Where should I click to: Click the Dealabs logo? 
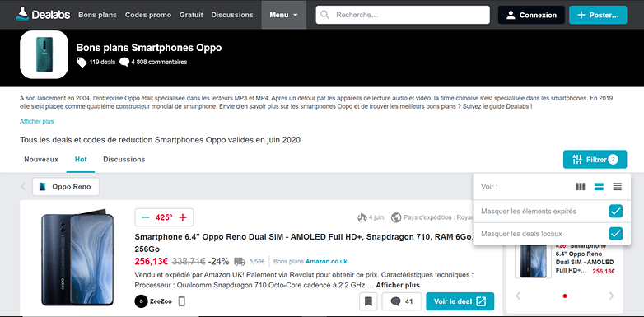[43, 14]
